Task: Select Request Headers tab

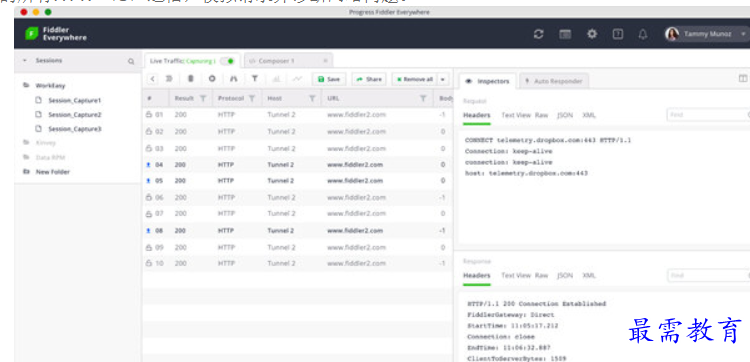Action: 477,115
